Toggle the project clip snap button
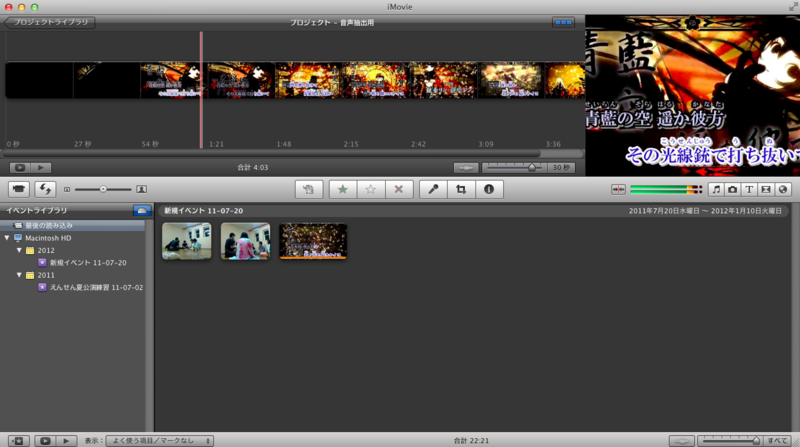The width and height of the screenshot is (800, 447). point(466,167)
